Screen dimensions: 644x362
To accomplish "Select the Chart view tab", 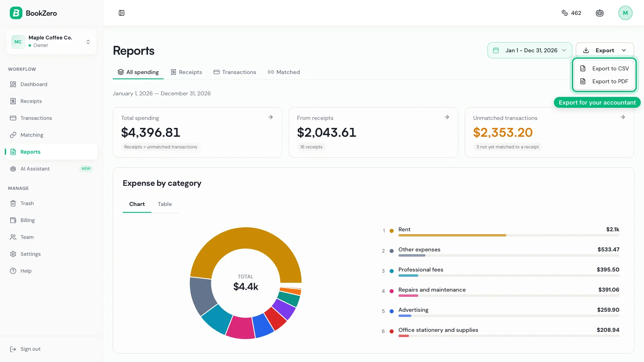I will click(137, 204).
